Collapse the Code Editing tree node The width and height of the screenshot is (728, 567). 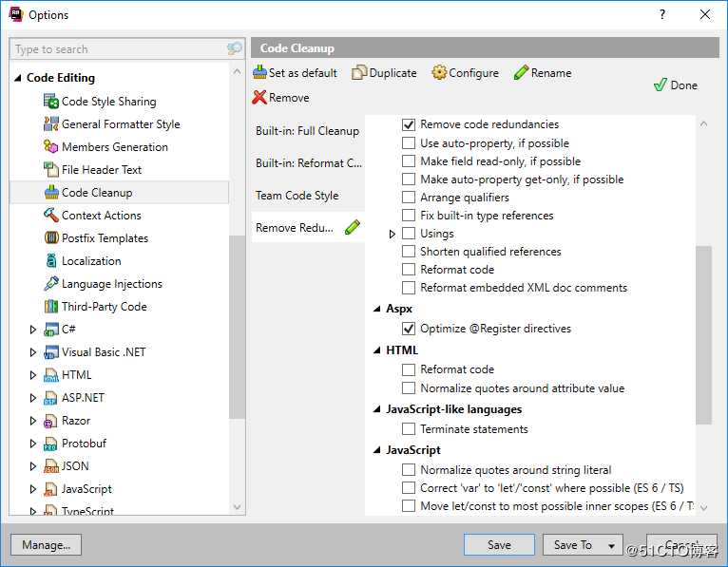tap(18, 78)
